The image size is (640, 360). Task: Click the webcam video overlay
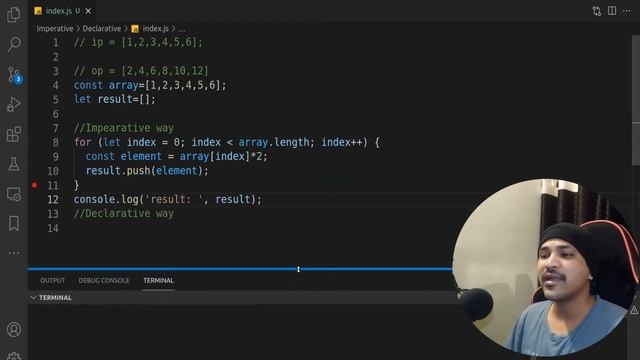pyautogui.click(x=545, y=267)
